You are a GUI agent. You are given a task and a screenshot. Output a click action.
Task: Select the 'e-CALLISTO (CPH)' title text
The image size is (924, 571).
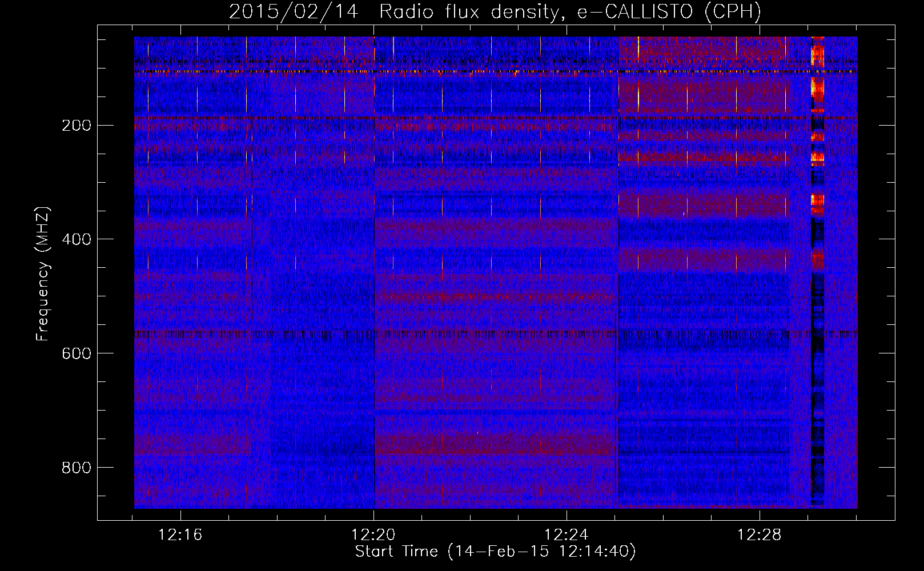click(x=669, y=12)
